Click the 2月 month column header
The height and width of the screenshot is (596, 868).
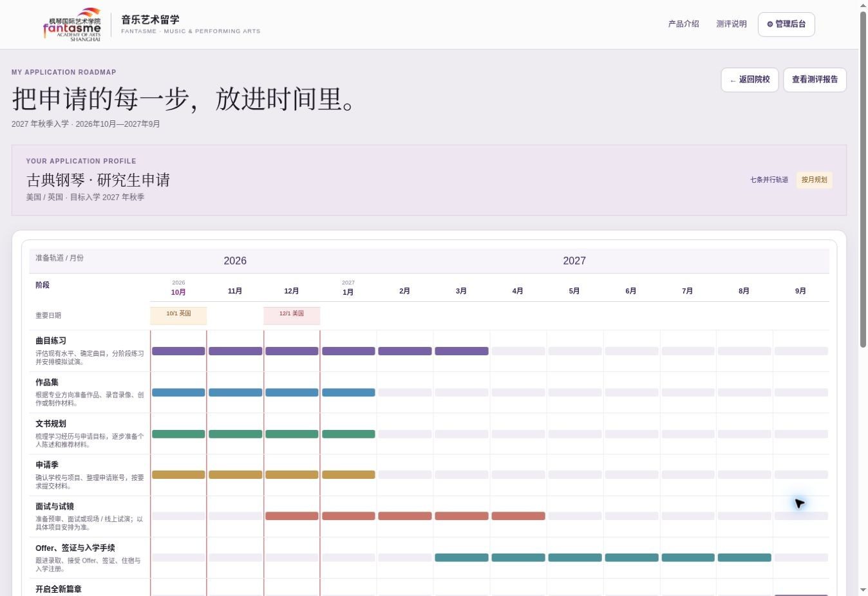tap(404, 291)
